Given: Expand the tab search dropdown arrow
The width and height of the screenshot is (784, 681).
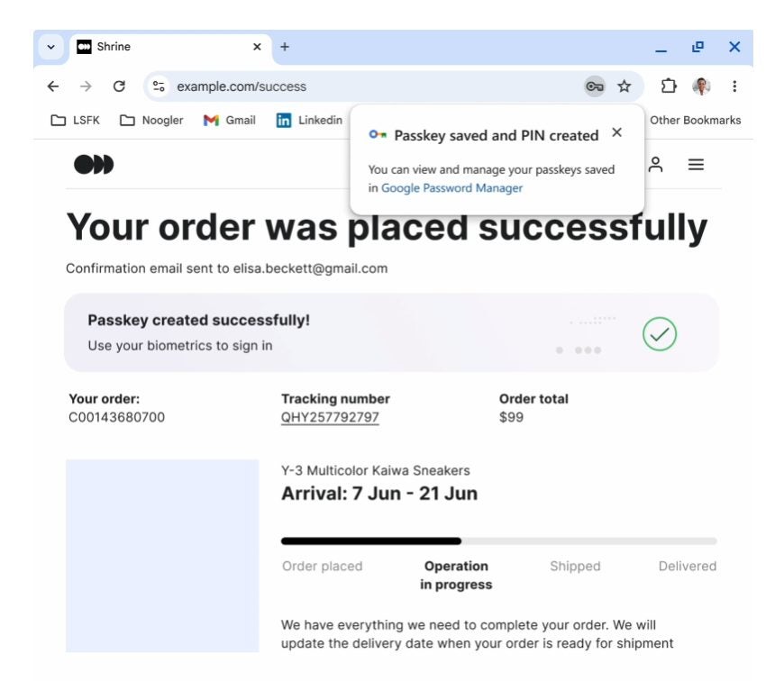Looking at the screenshot, I should point(51,47).
